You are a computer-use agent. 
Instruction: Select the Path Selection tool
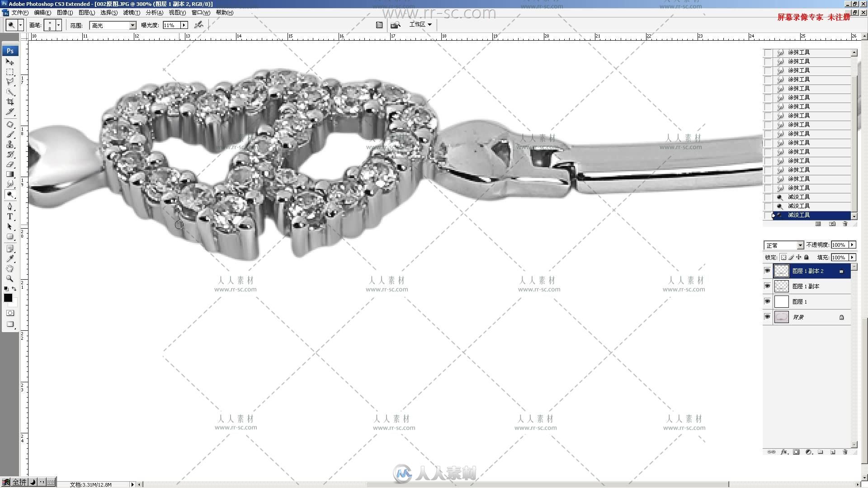[10, 227]
